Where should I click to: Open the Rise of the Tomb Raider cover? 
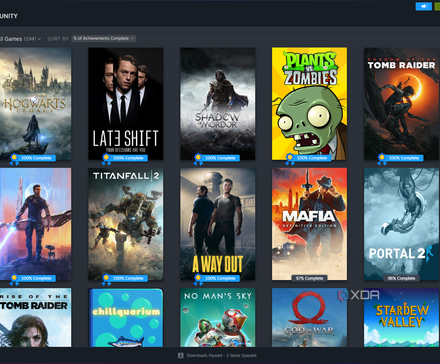point(35,318)
